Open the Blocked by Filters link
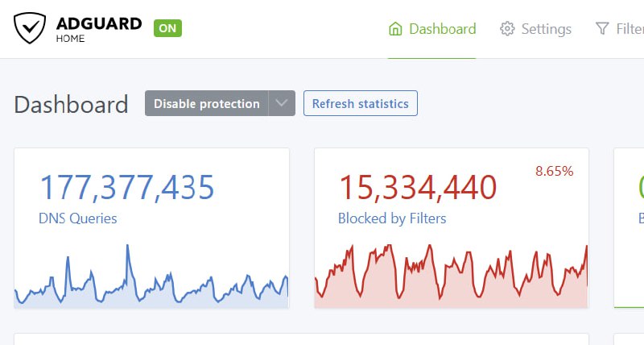Viewport: 644px width, 345px height. tap(392, 218)
